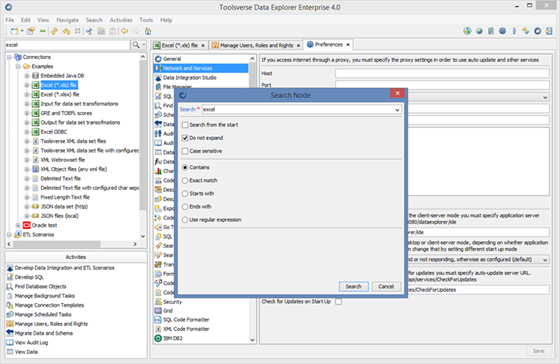This screenshot has height=364, width=560.
Task: Close the Search Node dialog
Action: point(397,94)
